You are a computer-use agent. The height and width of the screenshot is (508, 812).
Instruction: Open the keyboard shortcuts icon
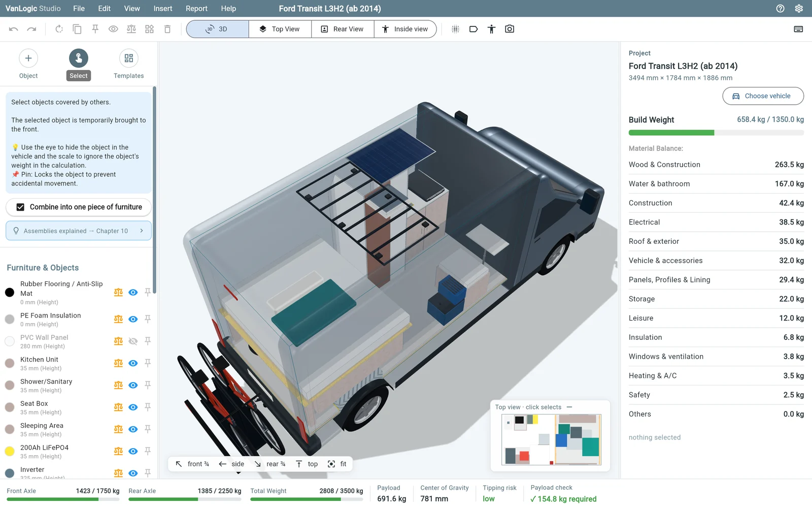tap(798, 29)
